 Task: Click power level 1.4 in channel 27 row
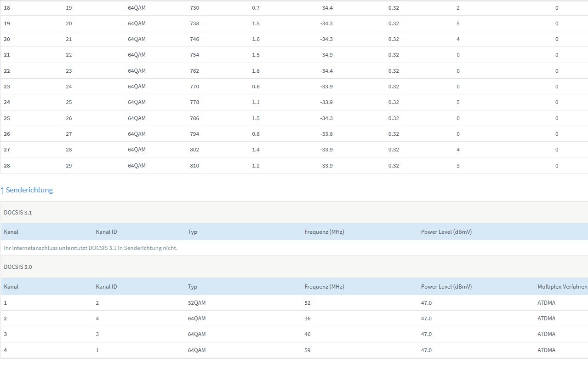point(256,150)
